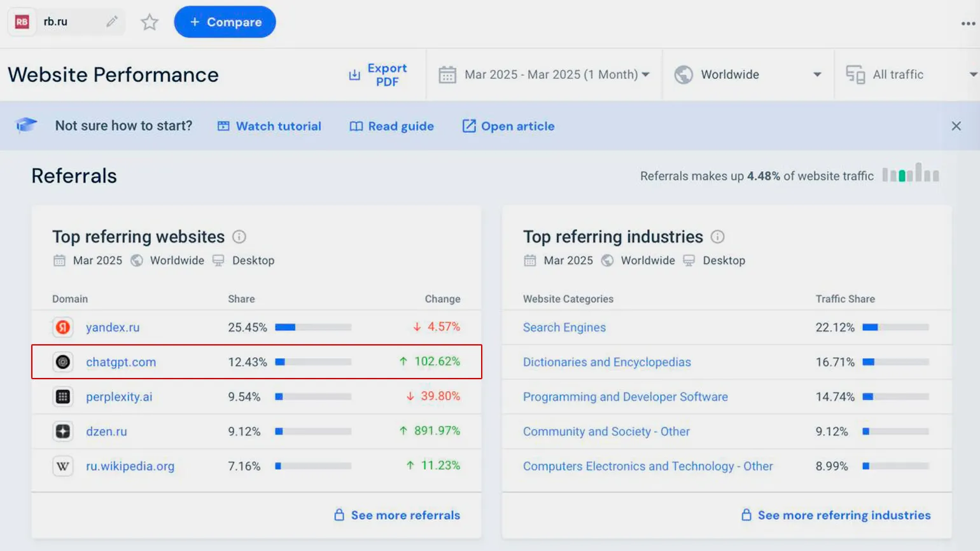Viewport: 980px width, 551px height.
Task: Open the Watch tutorial link
Action: (269, 126)
